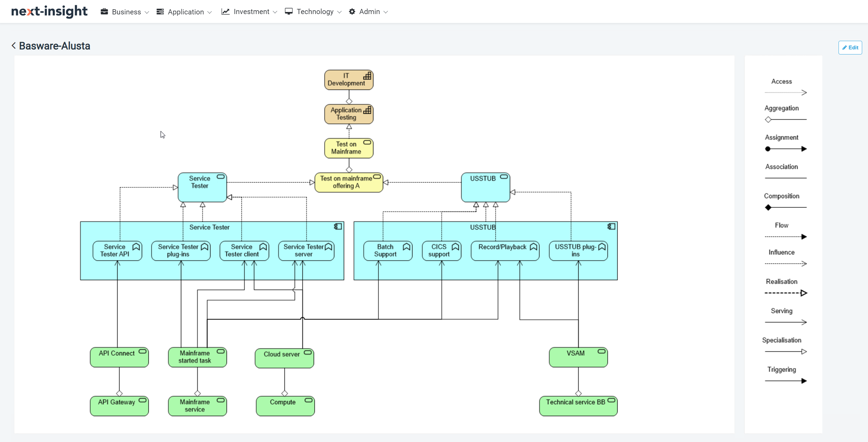Select the Service Tester API function
This screenshot has height=442, width=868.
click(x=117, y=251)
